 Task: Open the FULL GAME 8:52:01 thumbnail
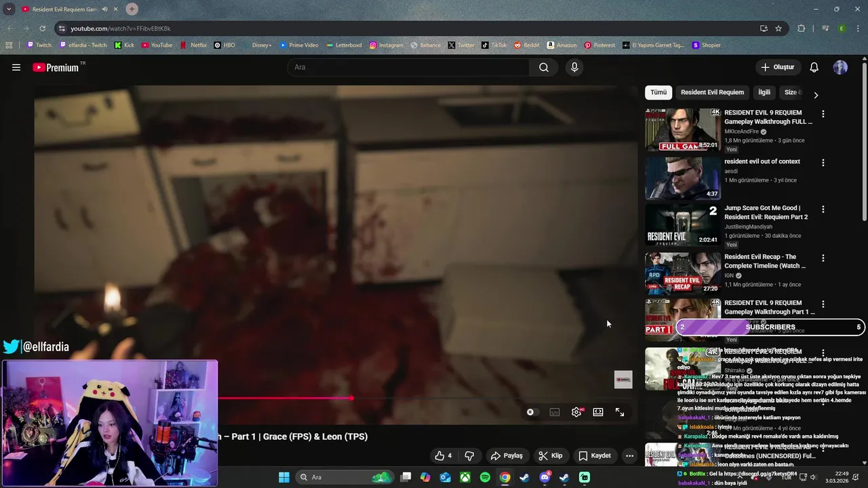(x=683, y=129)
